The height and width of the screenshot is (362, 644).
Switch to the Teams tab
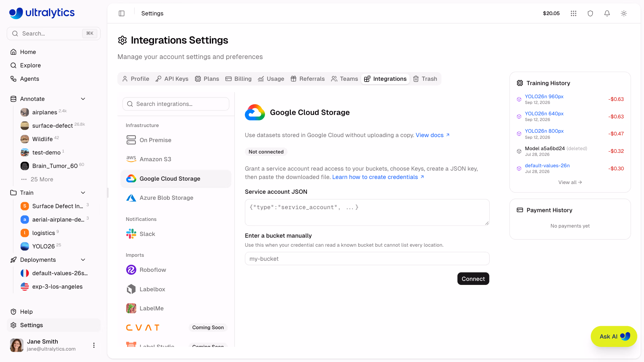click(x=344, y=79)
